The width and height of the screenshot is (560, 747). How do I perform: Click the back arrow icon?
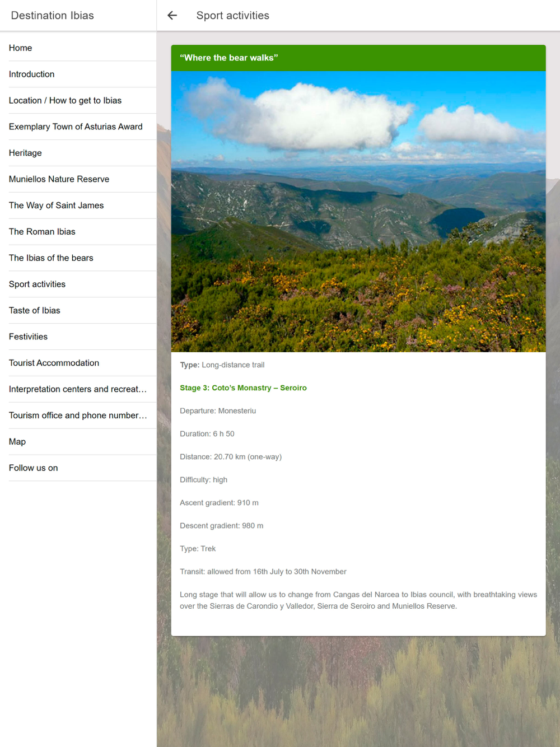click(x=172, y=16)
